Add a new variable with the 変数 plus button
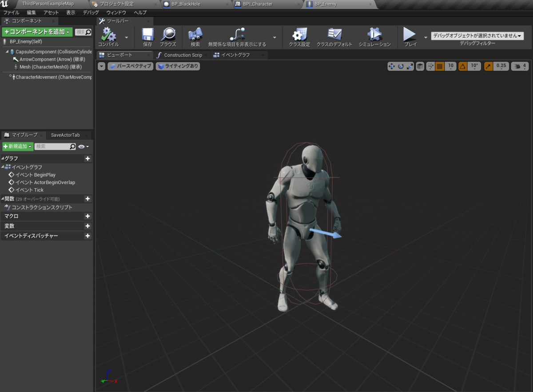This screenshot has width=533, height=392. pyautogui.click(x=88, y=226)
